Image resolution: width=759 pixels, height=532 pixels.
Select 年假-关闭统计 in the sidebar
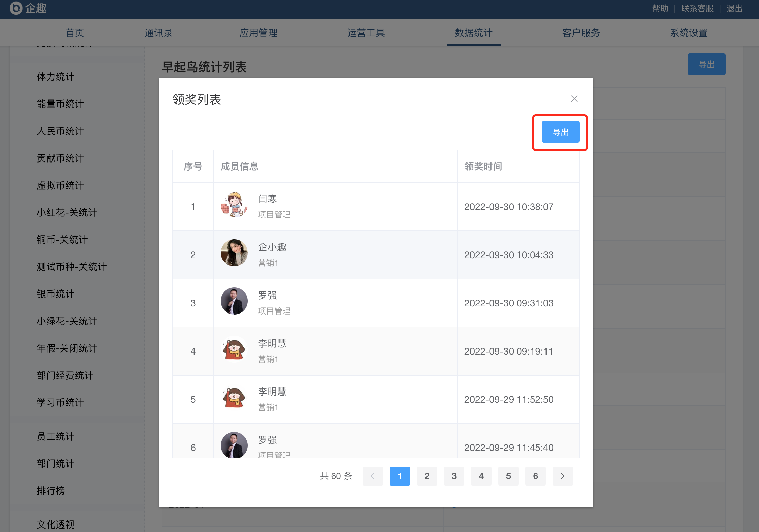(x=67, y=348)
